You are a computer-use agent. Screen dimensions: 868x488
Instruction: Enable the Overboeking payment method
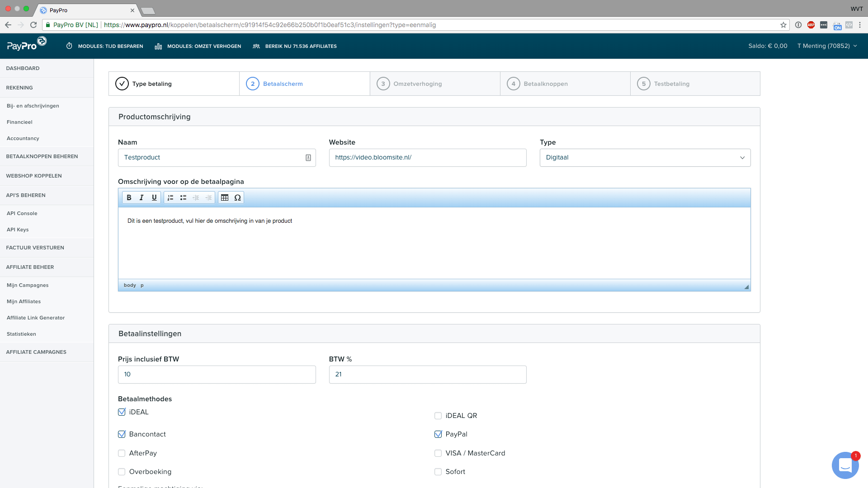(x=122, y=472)
